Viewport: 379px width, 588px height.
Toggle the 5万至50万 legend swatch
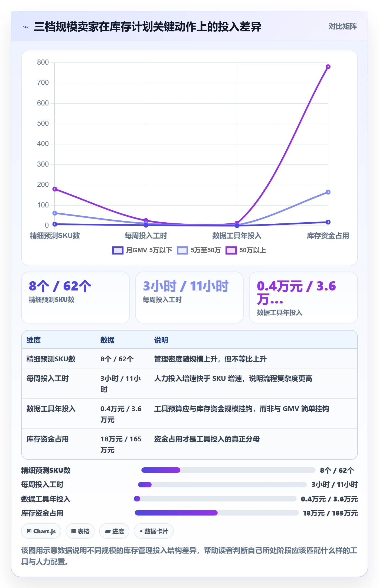pyautogui.click(x=182, y=250)
